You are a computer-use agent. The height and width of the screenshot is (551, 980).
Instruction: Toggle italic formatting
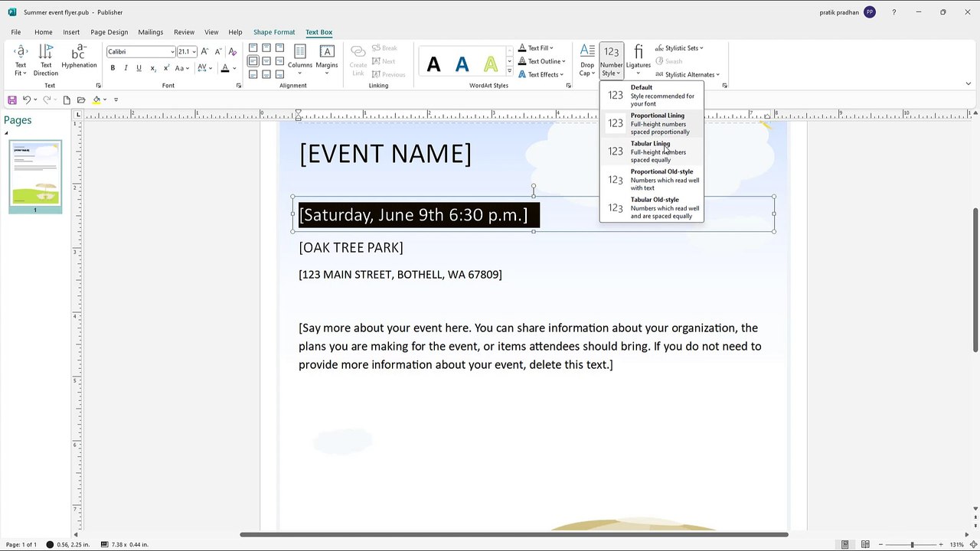coord(126,68)
